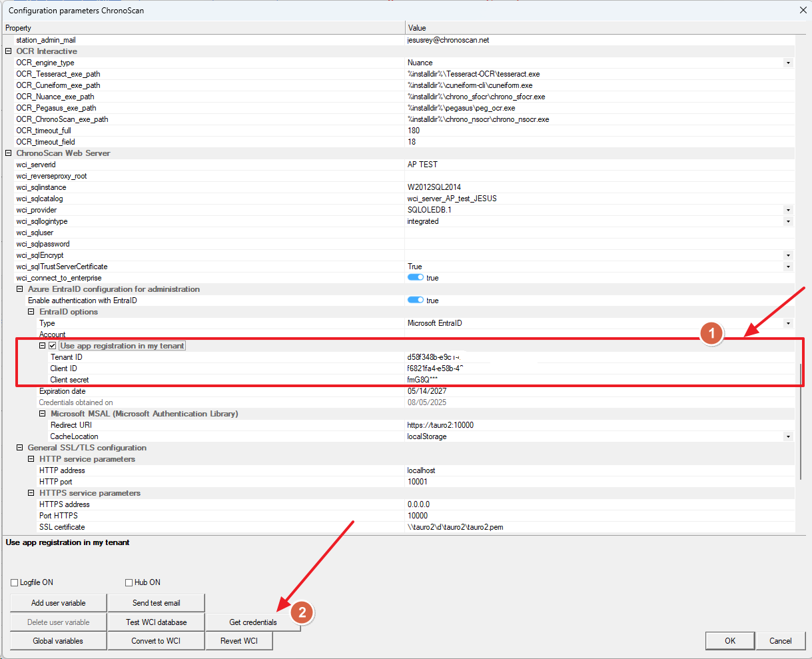Click the disabled Delete user variable button
This screenshot has height=659, width=812.
(x=58, y=622)
